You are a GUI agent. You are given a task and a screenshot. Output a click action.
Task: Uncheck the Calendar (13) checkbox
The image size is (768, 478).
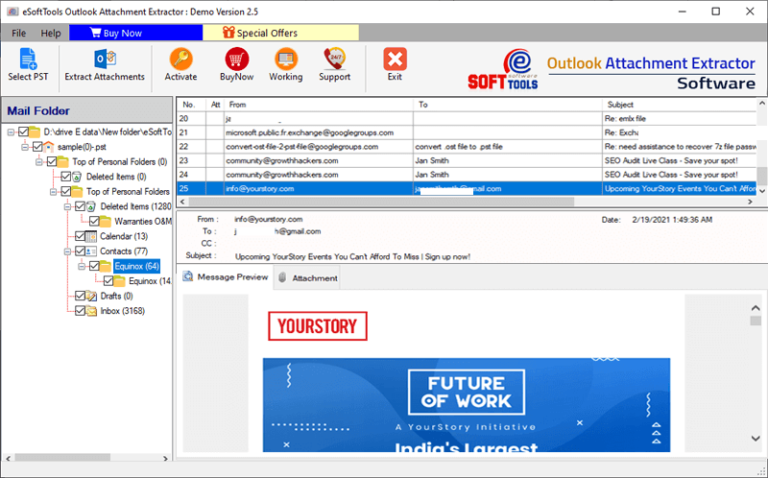click(x=80, y=236)
